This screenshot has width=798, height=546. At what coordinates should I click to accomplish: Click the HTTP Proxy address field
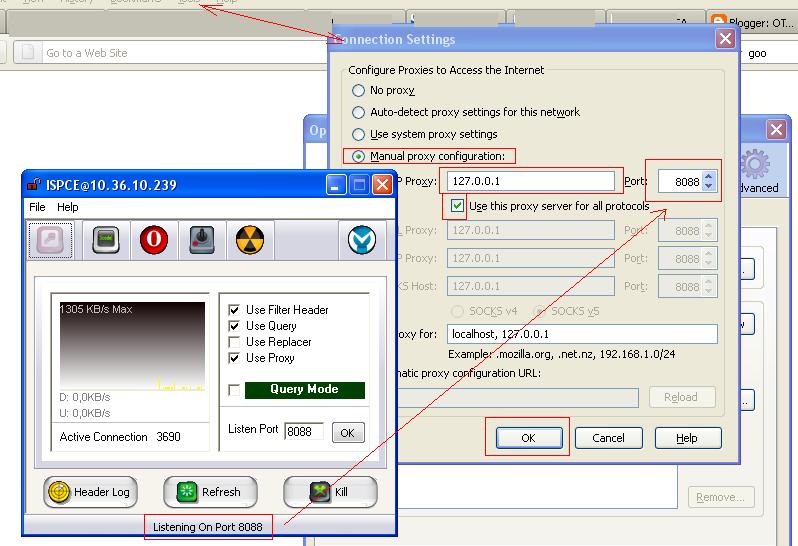[x=531, y=181]
